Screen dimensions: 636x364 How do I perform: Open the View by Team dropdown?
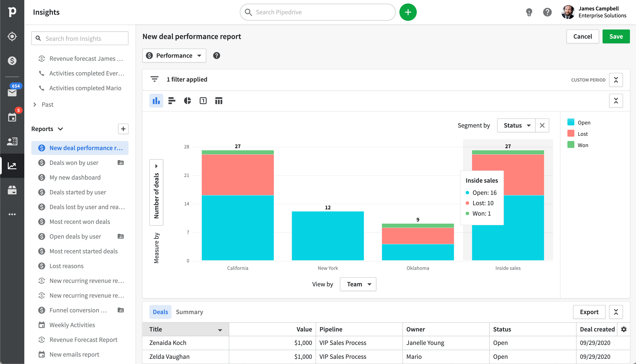358,284
